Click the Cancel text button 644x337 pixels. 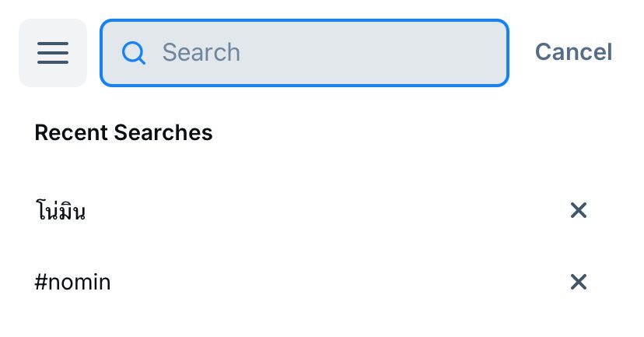pyautogui.click(x=573, y=52)
